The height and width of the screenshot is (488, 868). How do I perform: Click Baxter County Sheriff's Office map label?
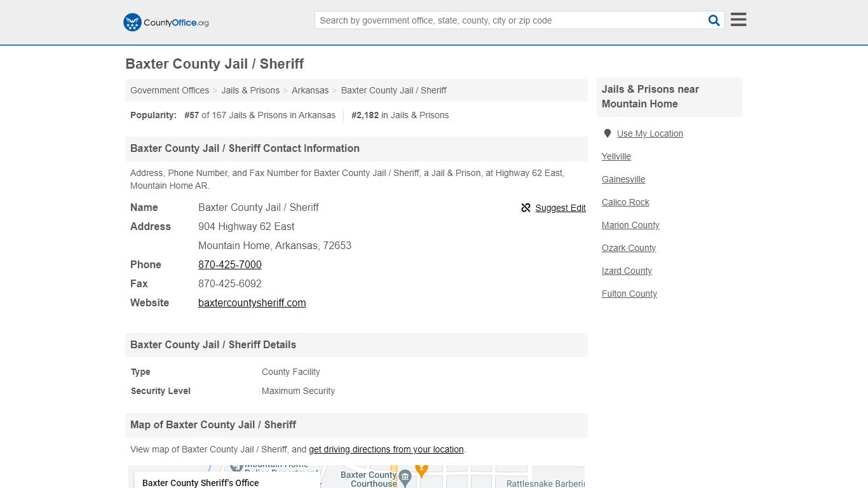click(200, 483)
